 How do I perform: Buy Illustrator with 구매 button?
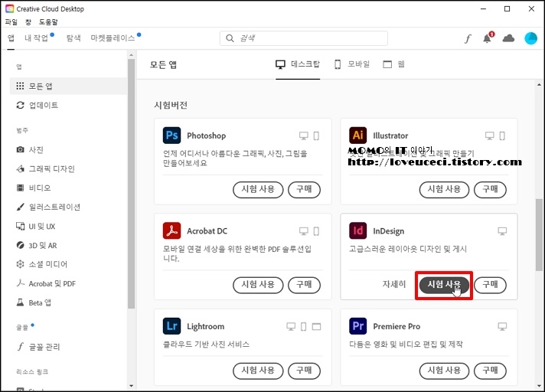[490, 189]
